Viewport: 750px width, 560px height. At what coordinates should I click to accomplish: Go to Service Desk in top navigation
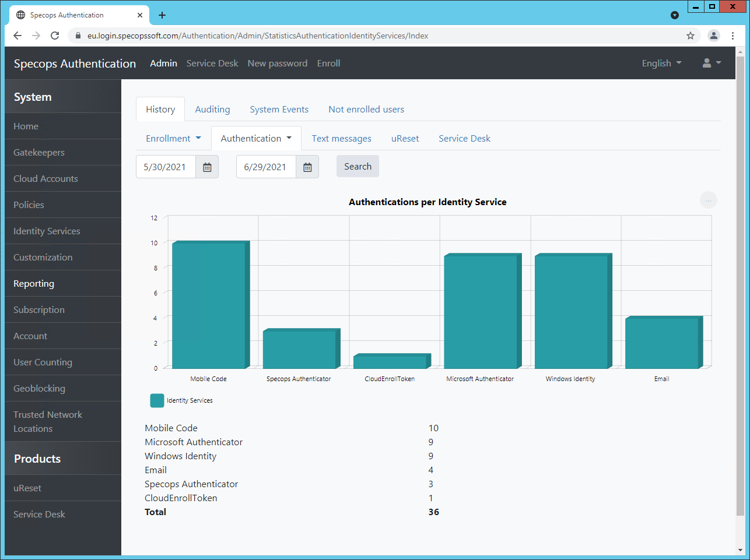pyautogui.click(x=212, y=63)
